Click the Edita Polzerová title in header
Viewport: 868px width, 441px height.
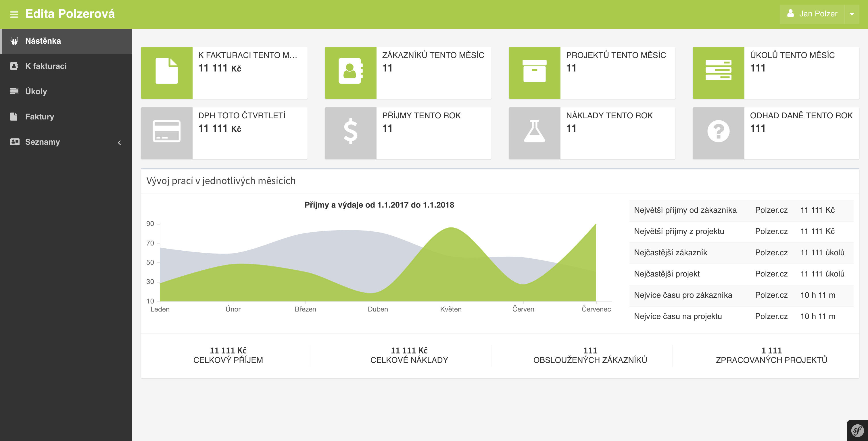[x=70, y=14]
